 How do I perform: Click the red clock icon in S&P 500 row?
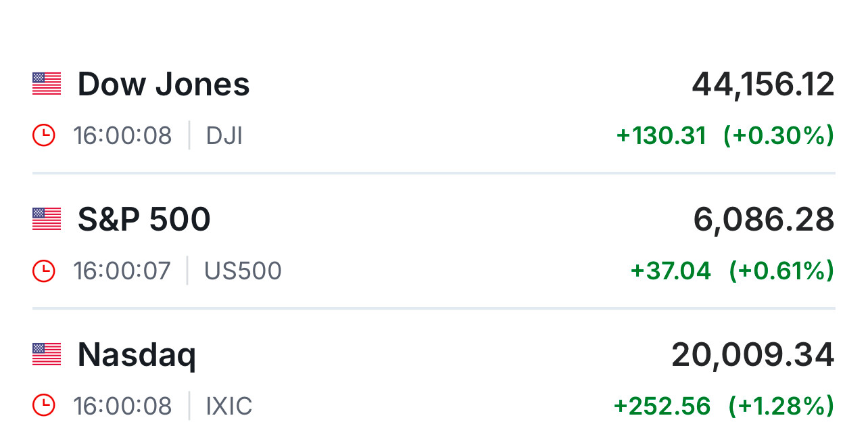(x=43, y=271)
